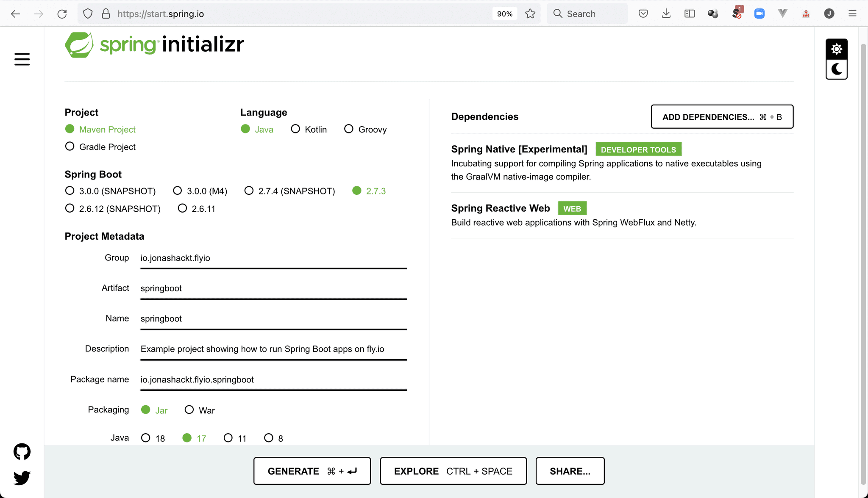Open the Firefox application menu

852,14
